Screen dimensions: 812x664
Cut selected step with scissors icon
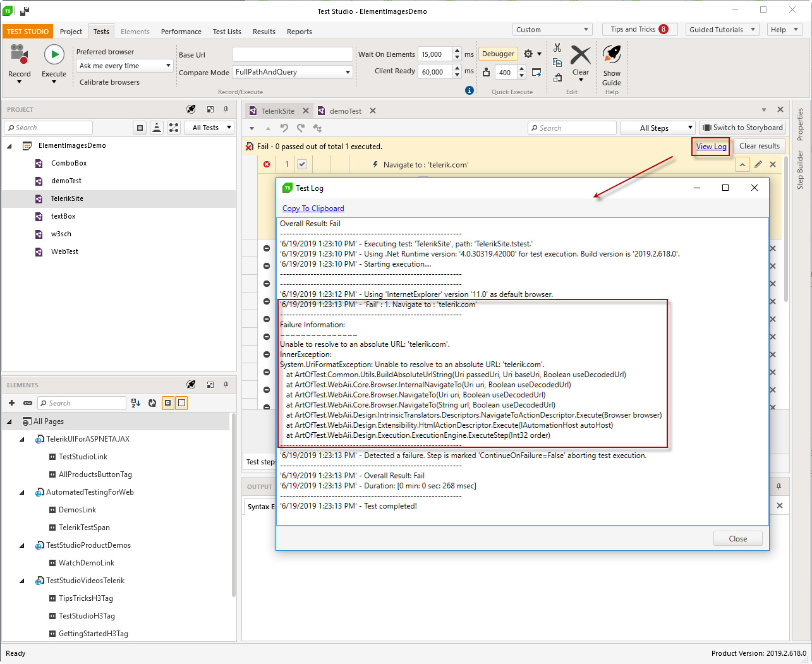point(557,47)
